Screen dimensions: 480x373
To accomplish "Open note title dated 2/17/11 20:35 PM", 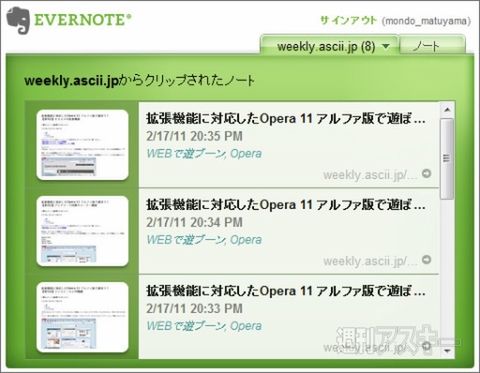I will click(286, 119).
